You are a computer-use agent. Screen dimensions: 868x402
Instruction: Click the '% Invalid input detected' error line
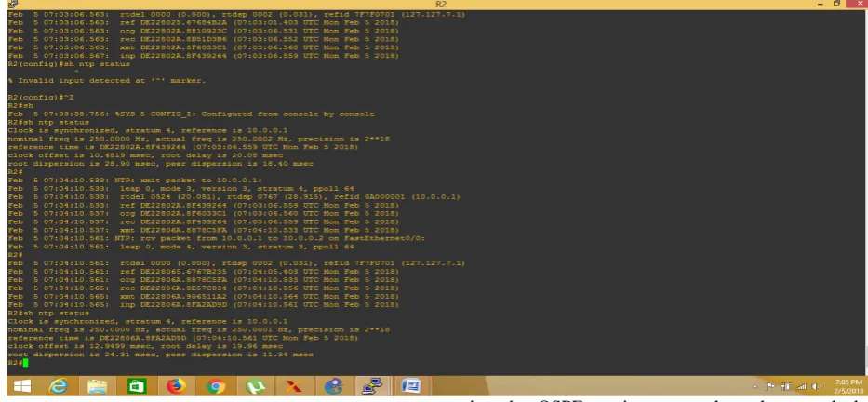click(x=106, y=81)
